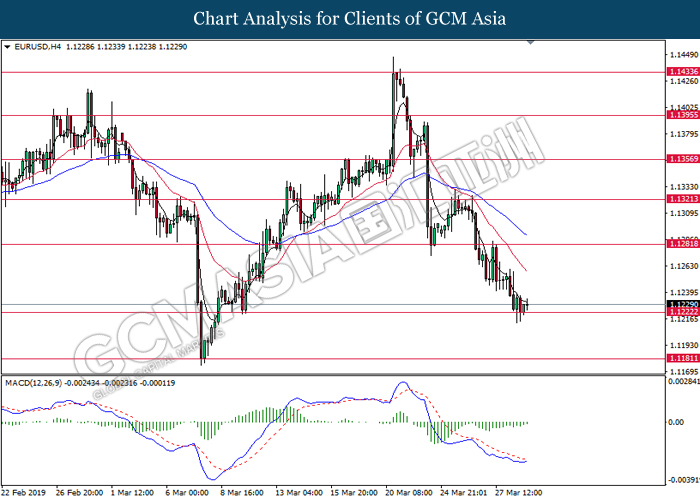
Task: Click the chart shift marker triangle at top
Action: [x=530, y=42]
